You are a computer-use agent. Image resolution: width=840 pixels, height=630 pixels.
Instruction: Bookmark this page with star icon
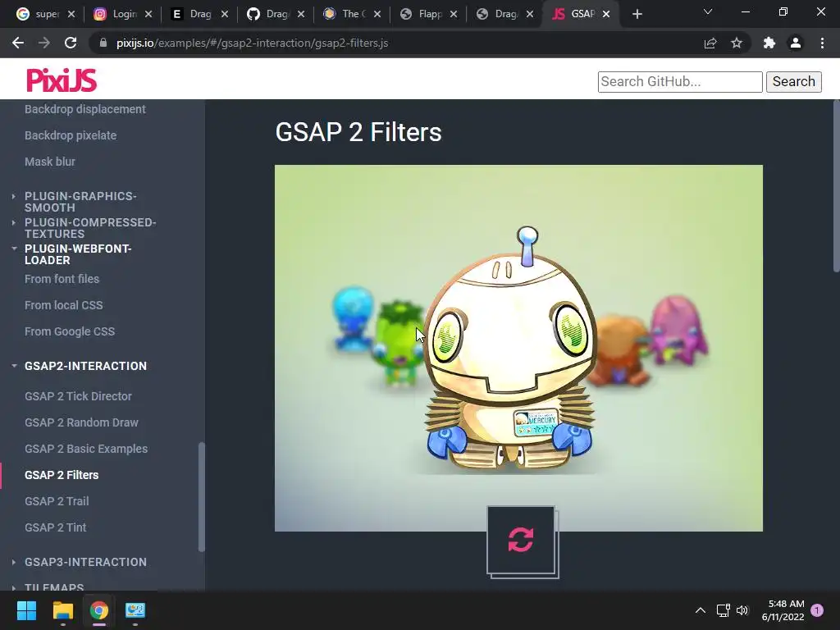point(737,43)
